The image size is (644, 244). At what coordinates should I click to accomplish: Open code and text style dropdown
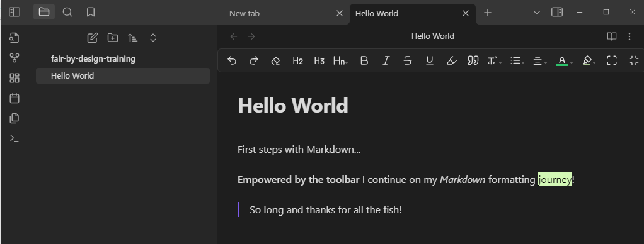click(494, 61)
